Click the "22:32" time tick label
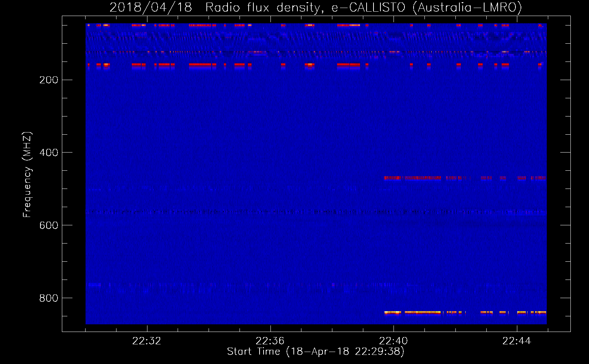The width and height of the screenshot is (589, 364). point(147,341)
